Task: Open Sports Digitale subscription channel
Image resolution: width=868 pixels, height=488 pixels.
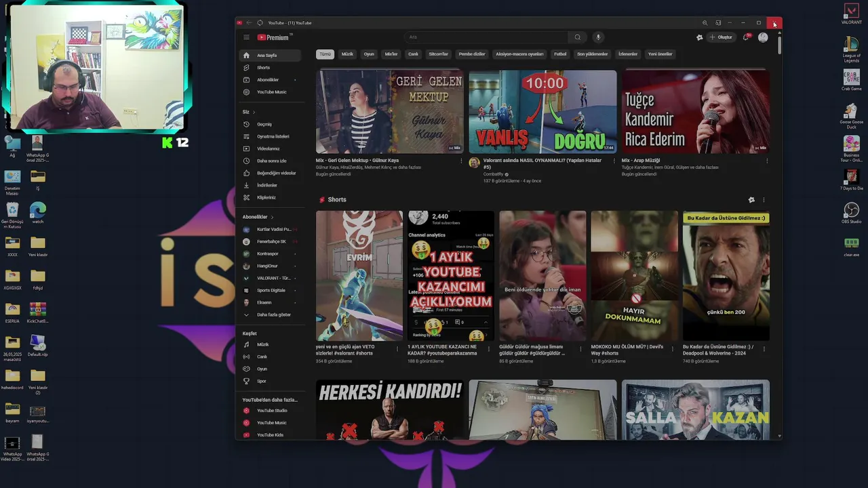Action: [x=270, y=291]
